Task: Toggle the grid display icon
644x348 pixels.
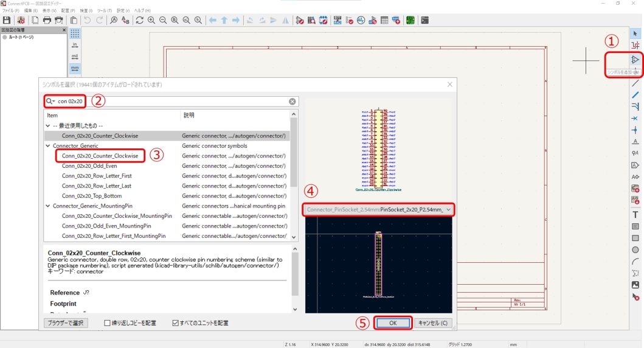Action: pos(75,33)
